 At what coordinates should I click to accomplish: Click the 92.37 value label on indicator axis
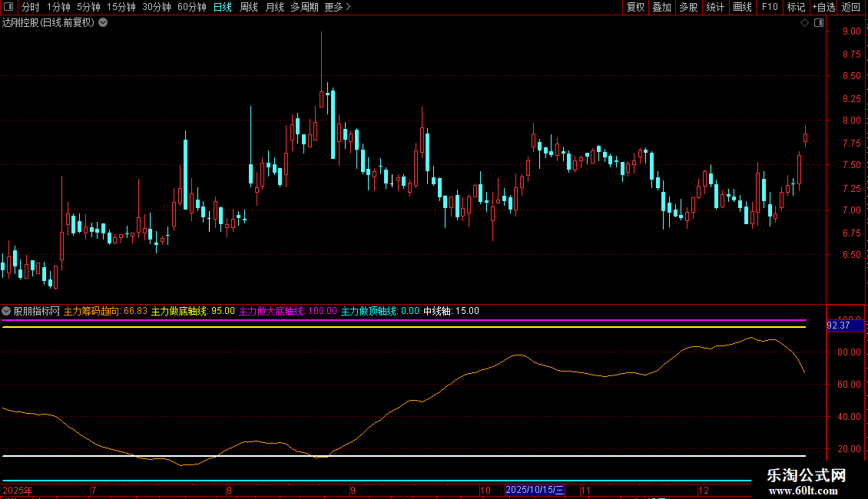point(838,326)
